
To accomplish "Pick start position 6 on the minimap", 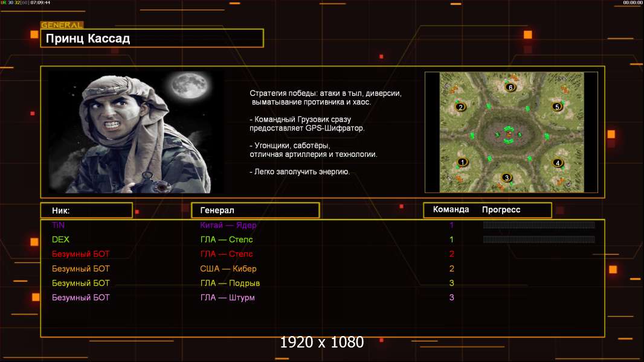I will pyautogui.click(x=510, y=87).
